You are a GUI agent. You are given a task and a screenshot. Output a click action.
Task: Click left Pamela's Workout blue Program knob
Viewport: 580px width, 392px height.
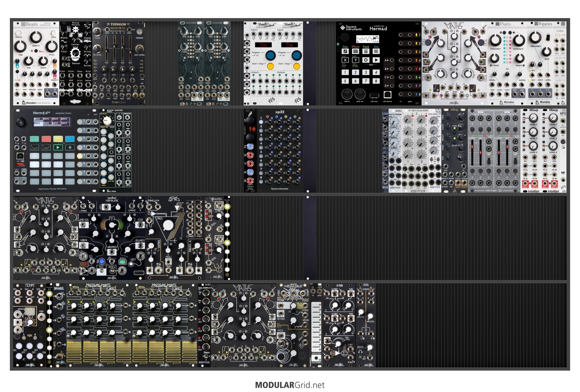click(x=270, y=55)
